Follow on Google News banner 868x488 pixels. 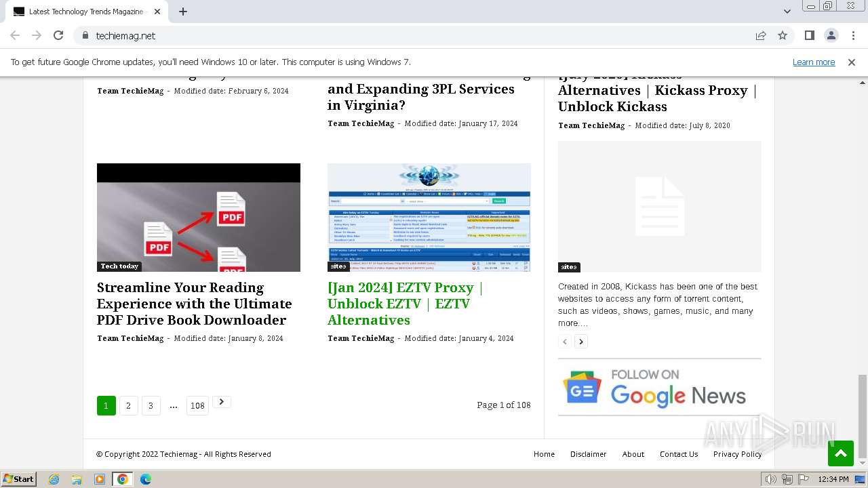pos(660,387)
